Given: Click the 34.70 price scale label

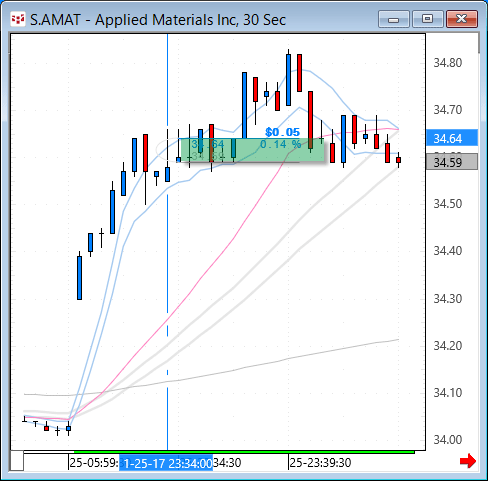Looking at the screenshot, I should click(448, 110).
